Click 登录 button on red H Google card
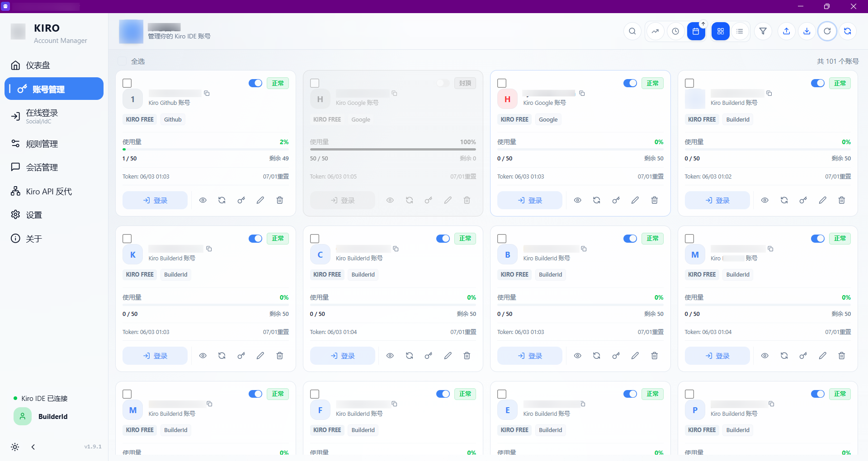 pyautogui.click(x=530, y=200)
